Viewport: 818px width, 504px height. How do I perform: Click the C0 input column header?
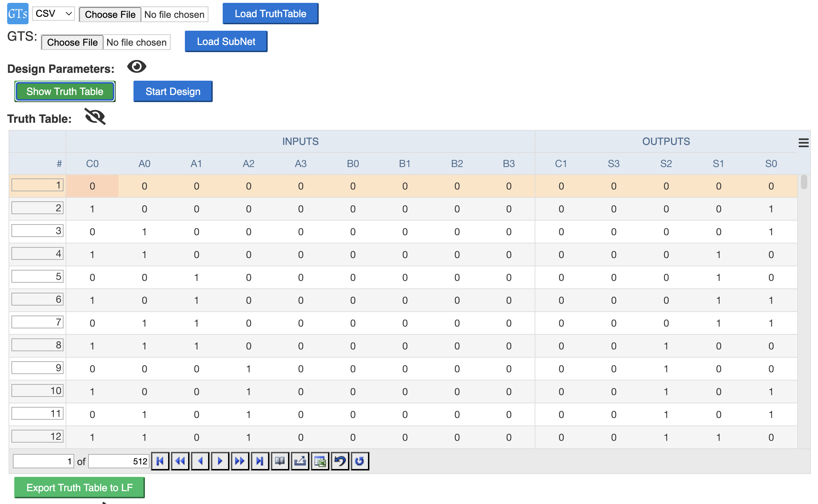92,163
